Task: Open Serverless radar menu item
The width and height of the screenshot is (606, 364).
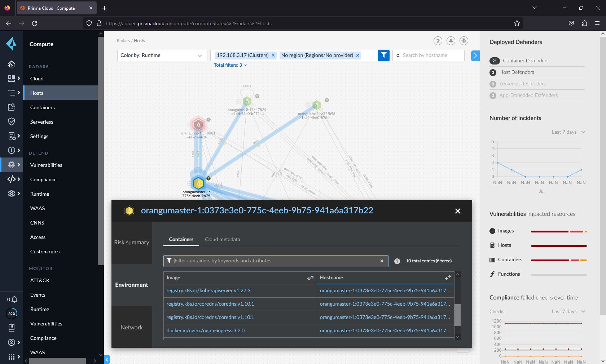Action: click(x=41, y=122)
